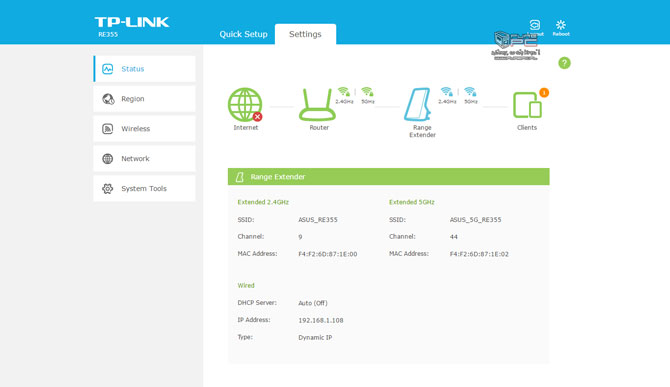670x387 pixels.
Task: Click the Network globe icon
Action: click(108, 158)
